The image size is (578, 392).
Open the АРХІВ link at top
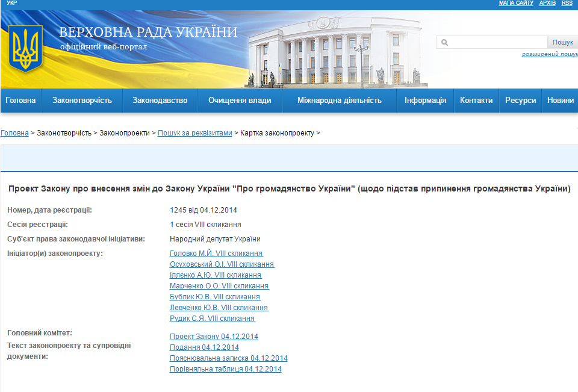point(547,3)
